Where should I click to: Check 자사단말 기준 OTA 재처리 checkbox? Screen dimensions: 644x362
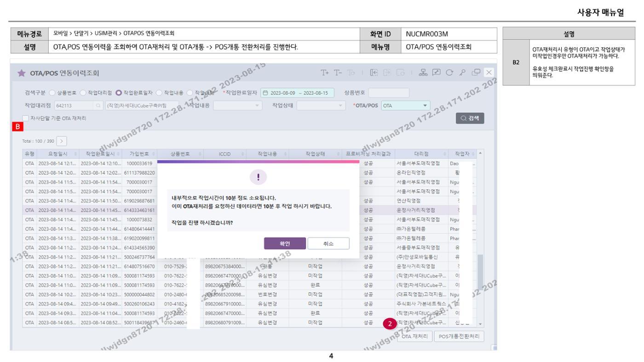[x=26, y=118]
